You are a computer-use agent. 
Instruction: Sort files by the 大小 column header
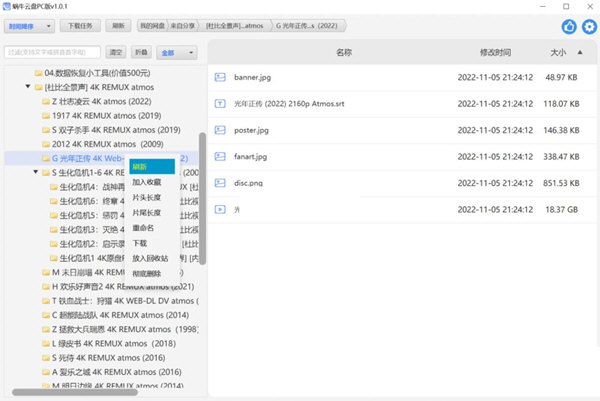tap(557, 50)
